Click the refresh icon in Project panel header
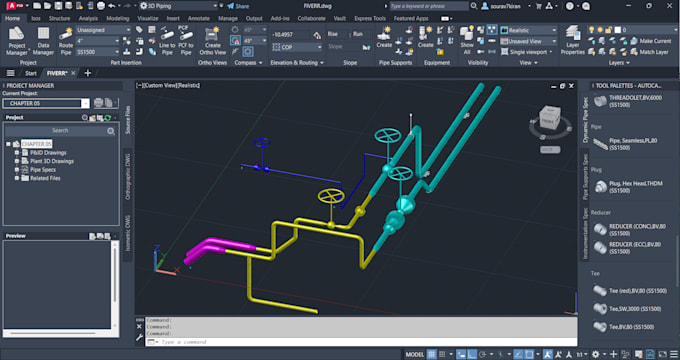Image resolution: width=680 pixels, height=360 pixels. tap(108, 118)
